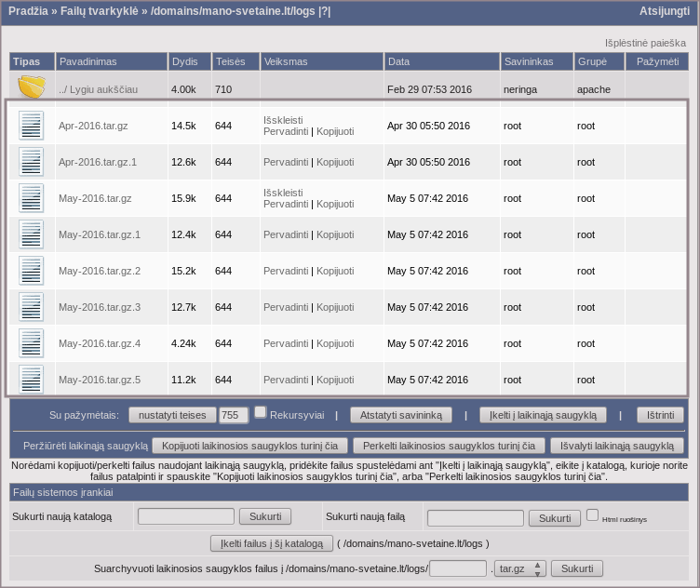Enable the Rekursyviai checkbox

tap(261, 412)
